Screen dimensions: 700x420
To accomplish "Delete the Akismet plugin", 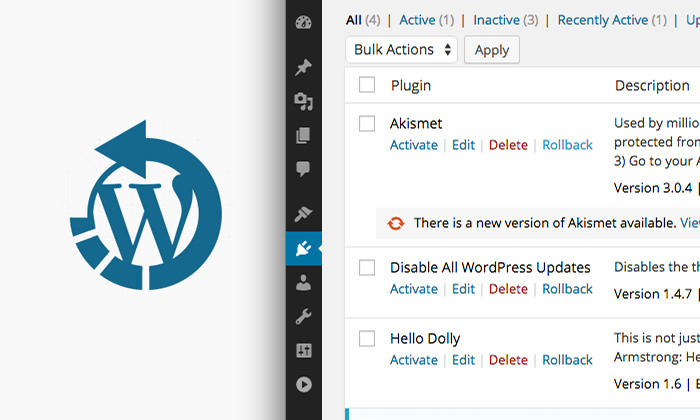I will (508, 145).
